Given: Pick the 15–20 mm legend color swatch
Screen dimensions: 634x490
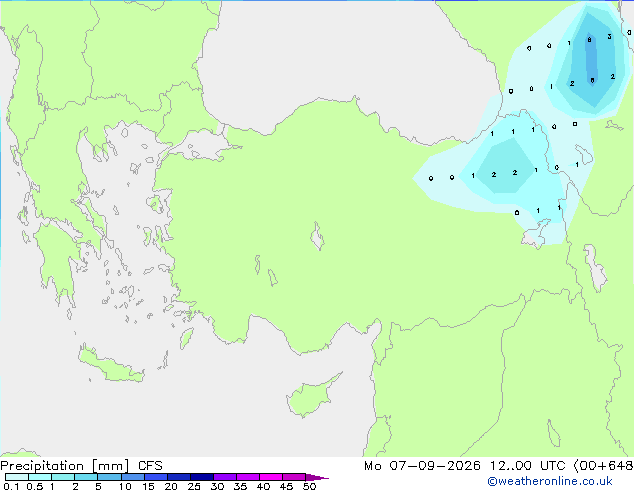Looking at the screenshot, I should pyautogui.click(x=156, y=477).
